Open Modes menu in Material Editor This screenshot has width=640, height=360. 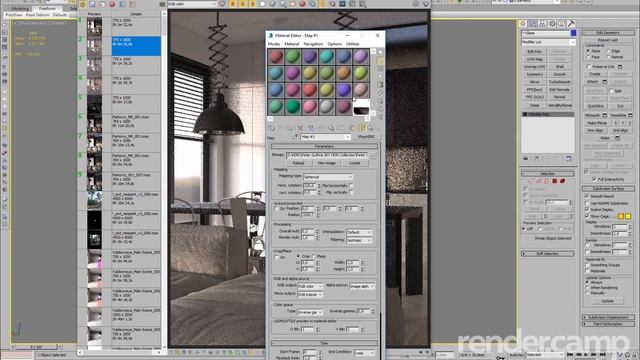click(274, 44)
